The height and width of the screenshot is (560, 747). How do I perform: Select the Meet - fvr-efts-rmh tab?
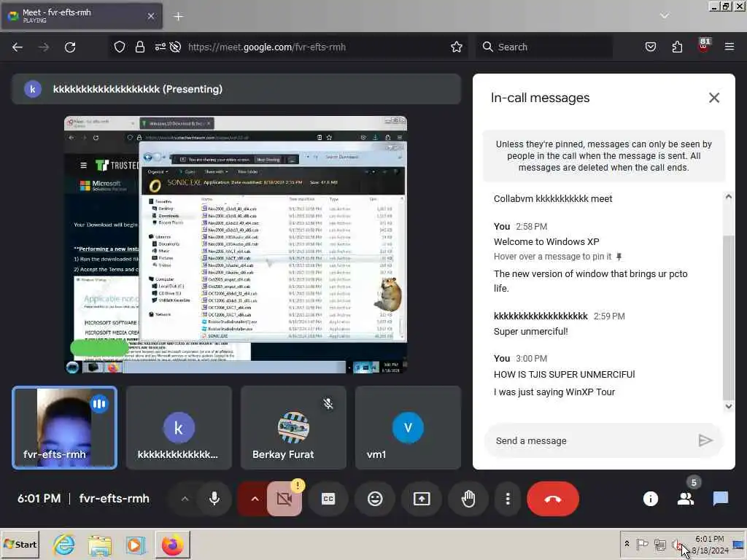[x=82, y=16]
